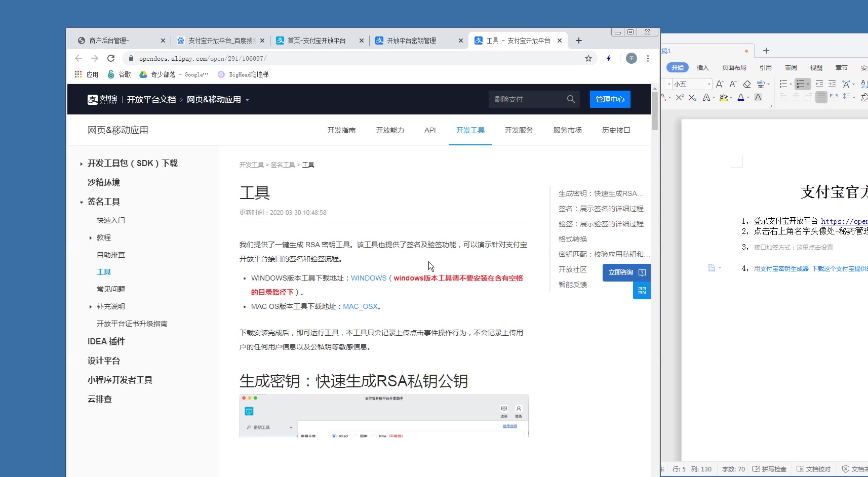868x477 pixels.
Task: Open 快速入门 in the sidebar
Action: (111, 220)
